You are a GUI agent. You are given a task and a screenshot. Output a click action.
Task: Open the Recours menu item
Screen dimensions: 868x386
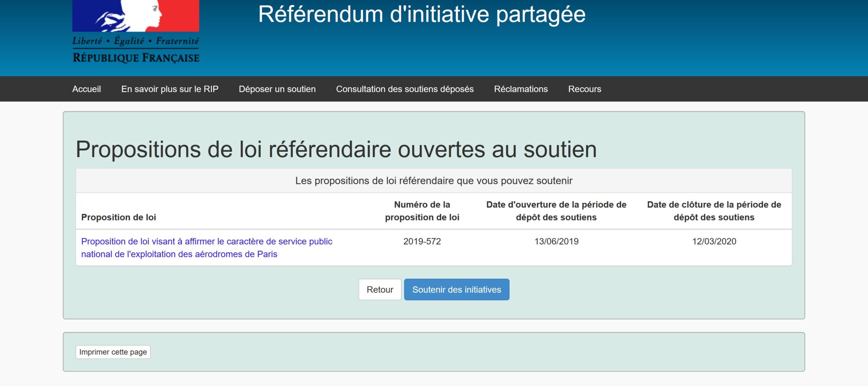point(584,89)
